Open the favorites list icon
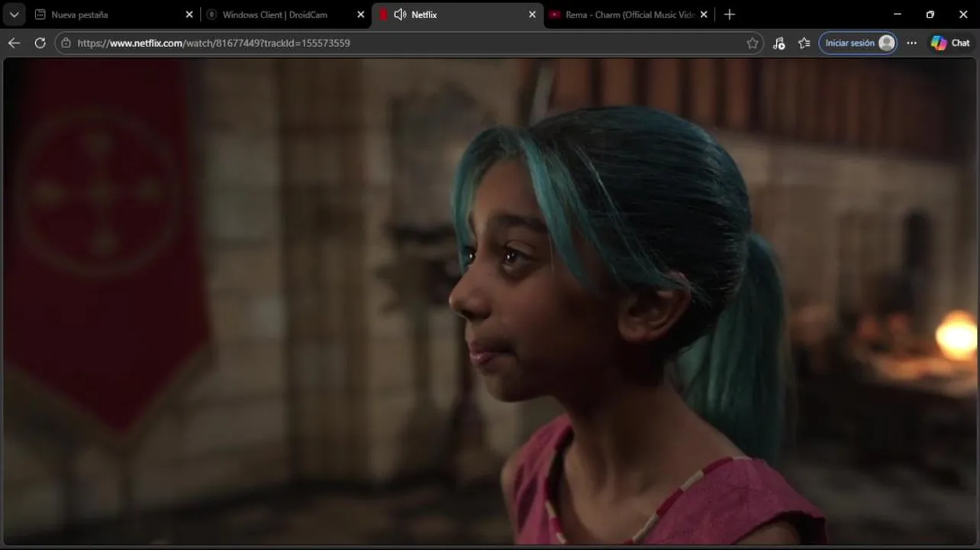980x550 pixels. pos(804,43)
